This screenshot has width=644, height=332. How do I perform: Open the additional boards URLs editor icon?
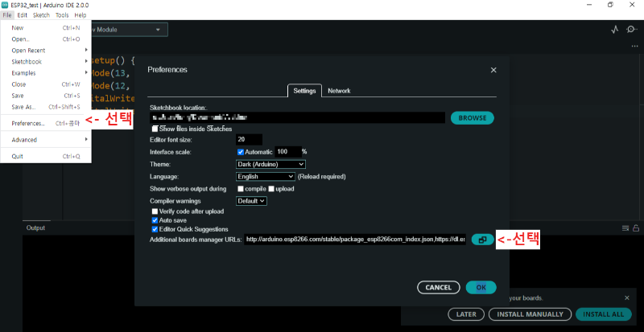[x=482, y=240]
